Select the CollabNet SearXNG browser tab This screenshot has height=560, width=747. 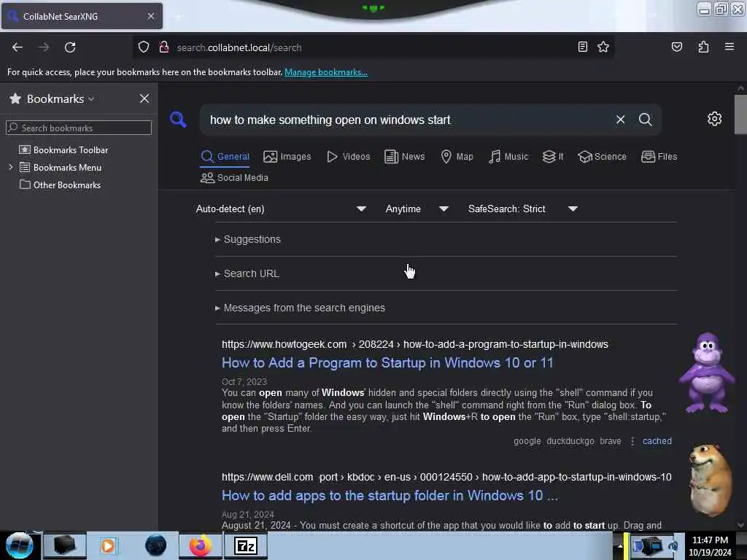82,16
